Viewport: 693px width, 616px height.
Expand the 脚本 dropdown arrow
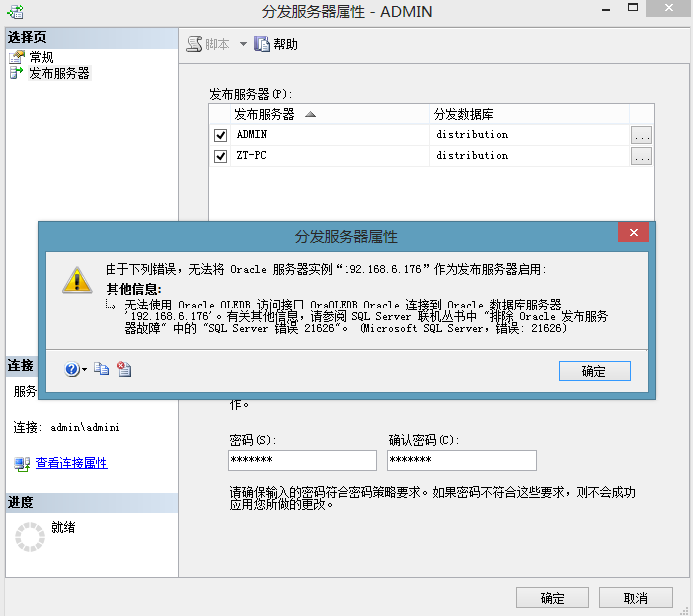(x=243, y=44)
